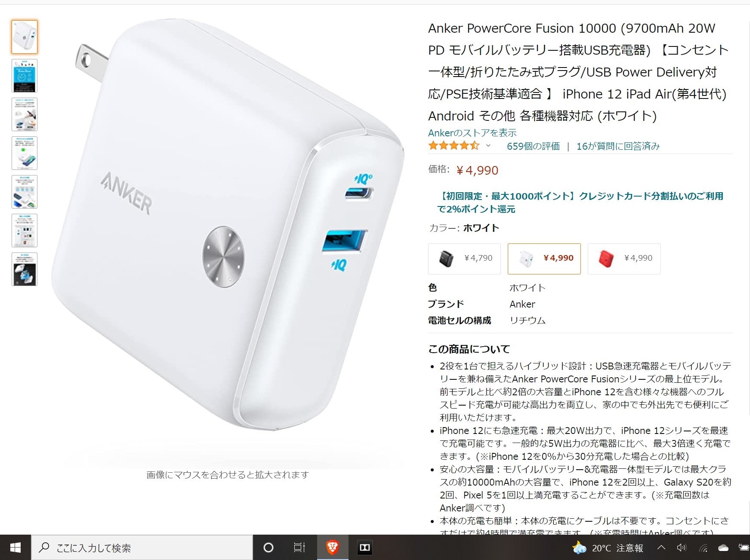Select the second product thumbnail image
The image size is (750, 560).
tap(25, 76)
